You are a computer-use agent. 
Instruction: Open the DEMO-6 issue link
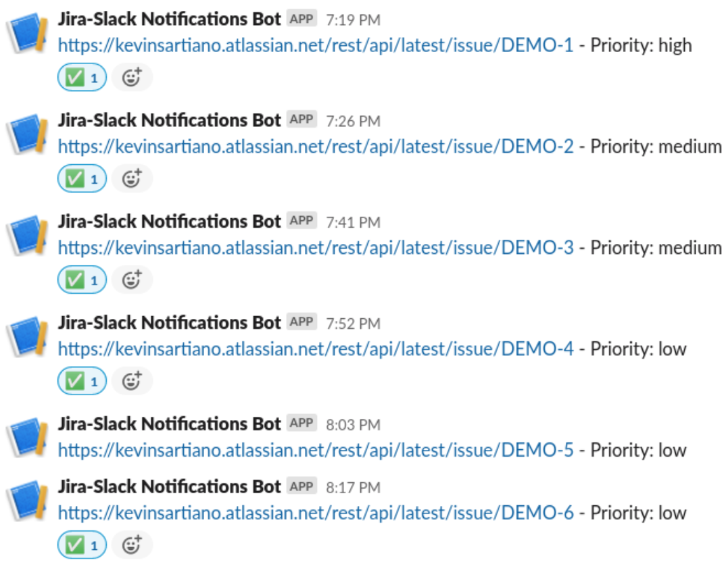pyautogui.click(x=315, y=513)
